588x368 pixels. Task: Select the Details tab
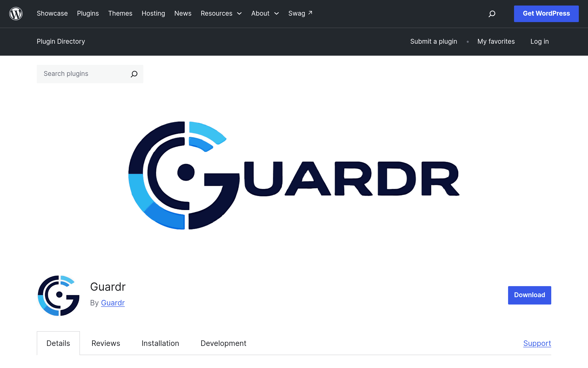58,343
